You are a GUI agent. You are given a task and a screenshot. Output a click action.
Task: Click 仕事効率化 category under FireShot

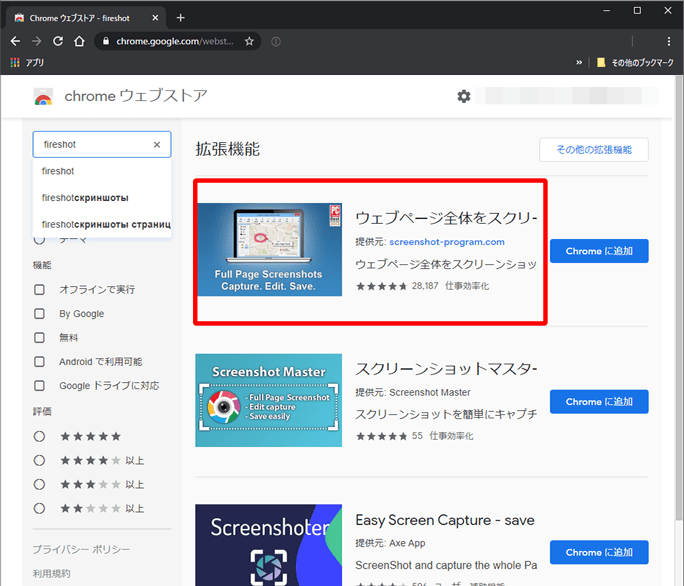[x=467, y=286]
